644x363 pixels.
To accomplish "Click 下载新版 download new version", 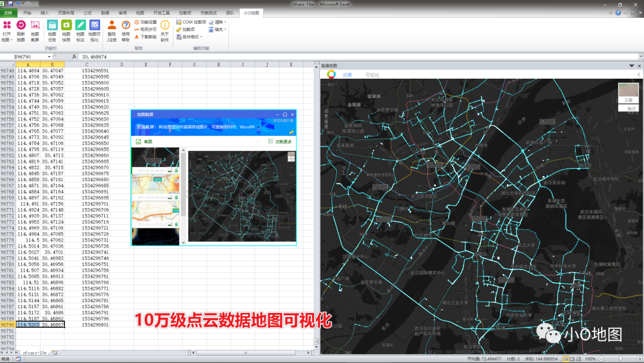I will [x=145, y=37].
